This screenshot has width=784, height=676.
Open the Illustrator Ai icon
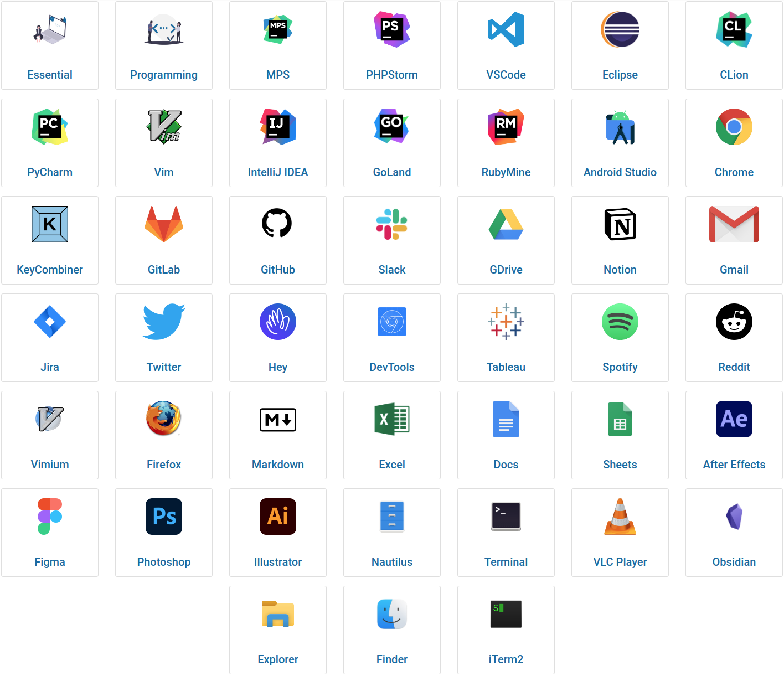(x=278, y=517)
